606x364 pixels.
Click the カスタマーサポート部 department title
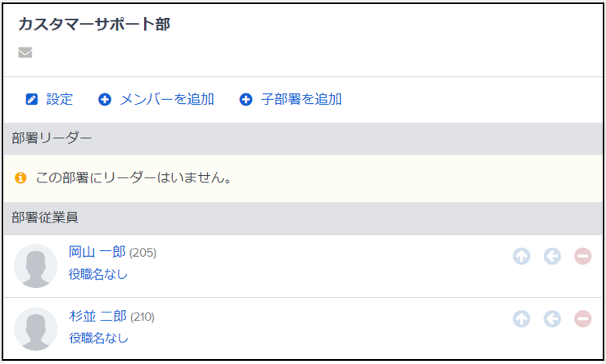click(x=94, y=25)
